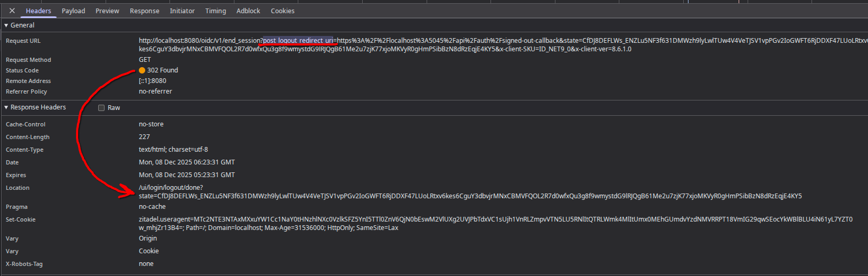Select the Request Method label
Image resolution: width=868 pixels, height=276 pixels.
[x=29, y=60]
